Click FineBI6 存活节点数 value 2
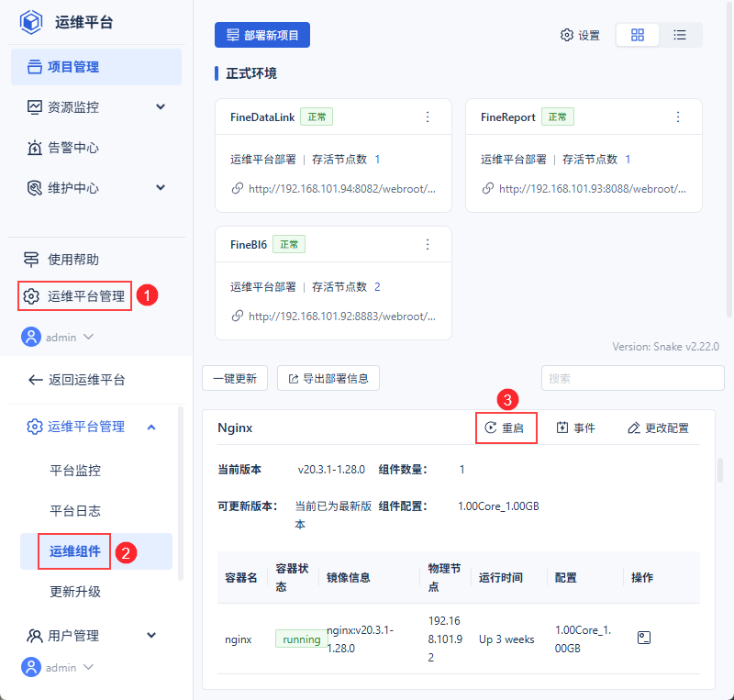Image resolution: width=734 pixels, height=700 pixels. (377, 287)
